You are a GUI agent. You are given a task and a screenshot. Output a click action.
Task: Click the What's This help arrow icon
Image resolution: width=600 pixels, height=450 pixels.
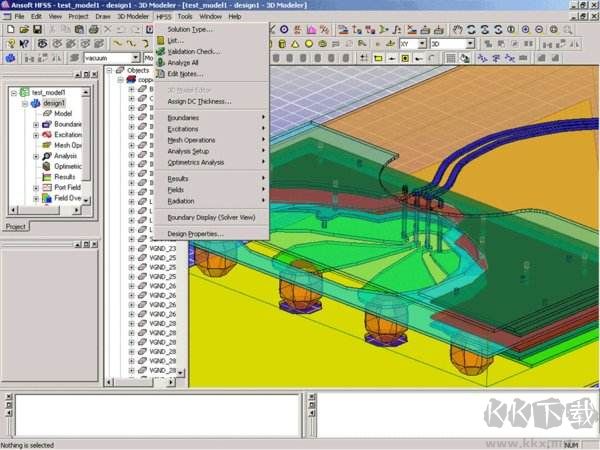pos(24,44)
